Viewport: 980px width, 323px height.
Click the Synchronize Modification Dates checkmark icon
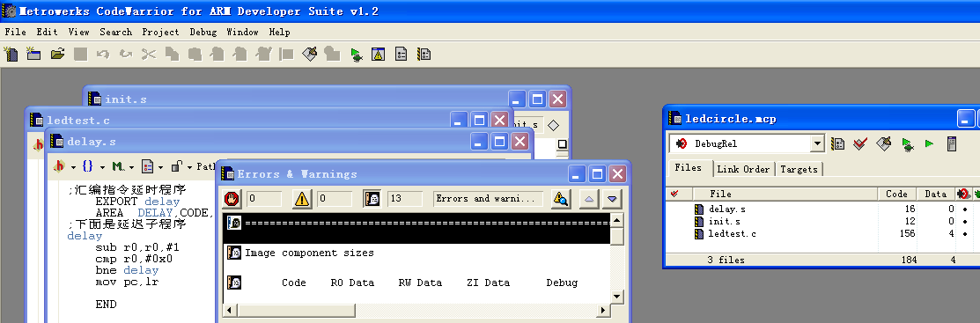pyautogui.click(x=860, y=143)
